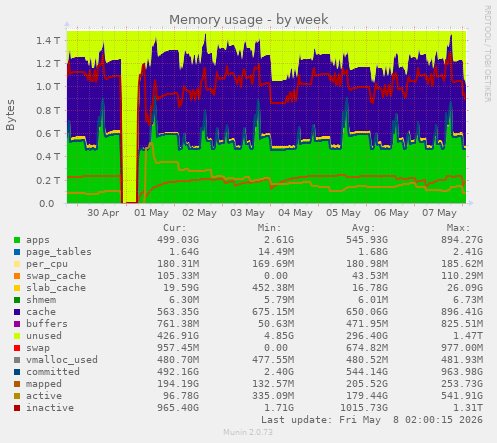Select the 'slab_cache' legend label

[x=56, y=288]
